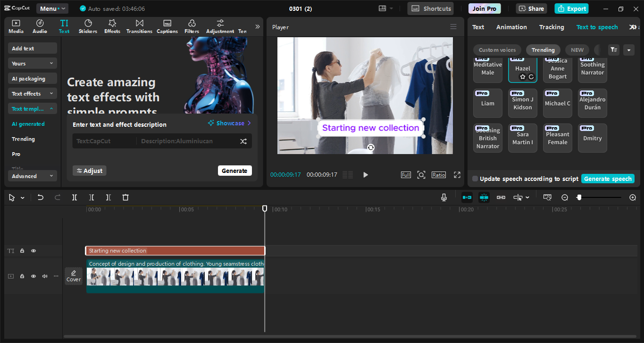Enable Update speech according to script
Screen dimensions: 644x343
475,179
